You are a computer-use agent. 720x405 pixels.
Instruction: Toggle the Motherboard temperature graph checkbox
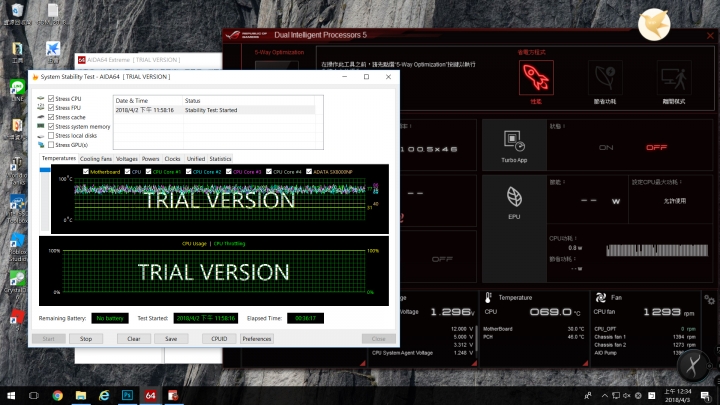pos(86,172)
